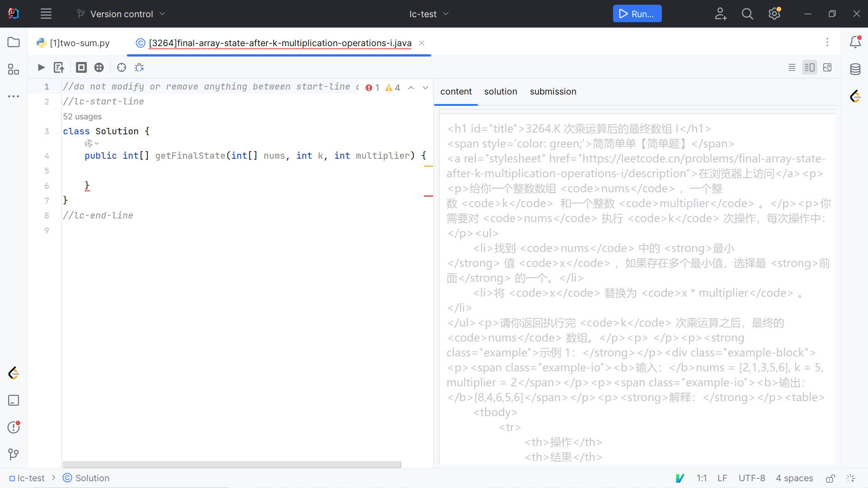The height and width of the screenshot is (488, 868).
Task: Click the warnings count indicator showing 4
Action: pyautogui.click(x=392, y=88)
